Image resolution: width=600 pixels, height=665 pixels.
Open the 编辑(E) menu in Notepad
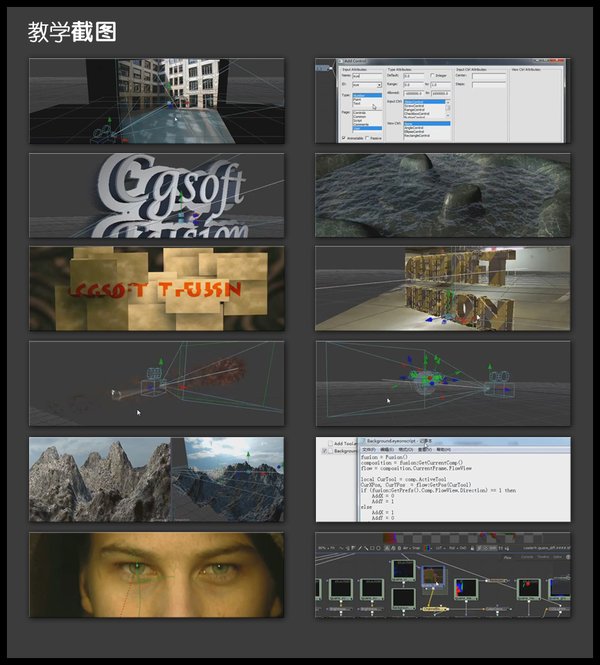(387, 450)
